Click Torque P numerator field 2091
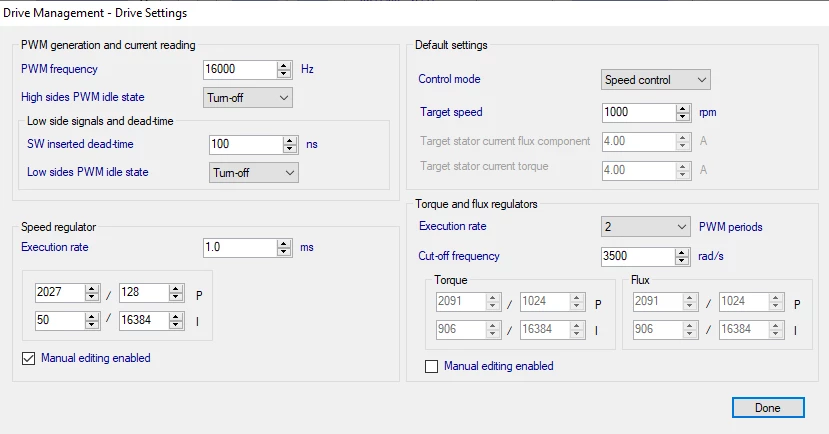This screenshot has height=434, width=829. [x=460, y=301]
